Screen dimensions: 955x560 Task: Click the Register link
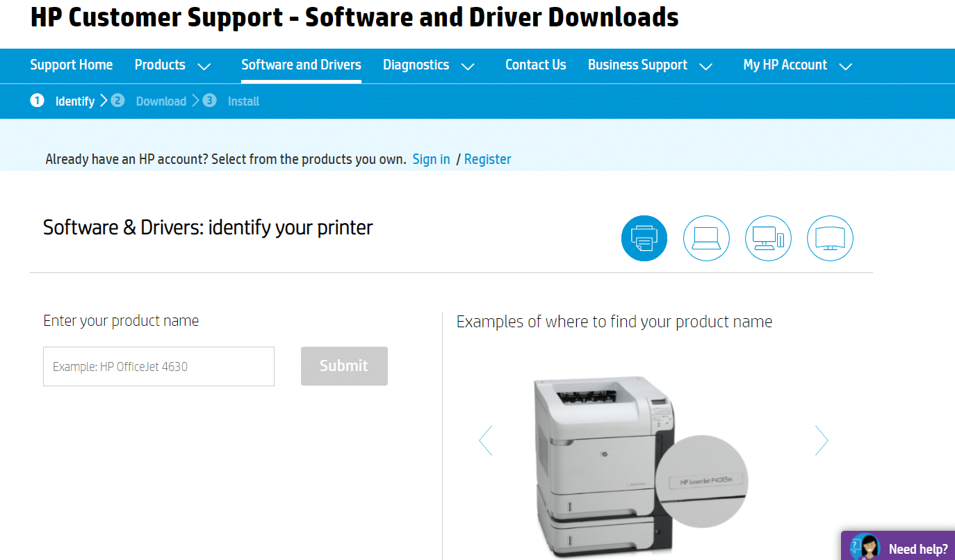[487, 159]
